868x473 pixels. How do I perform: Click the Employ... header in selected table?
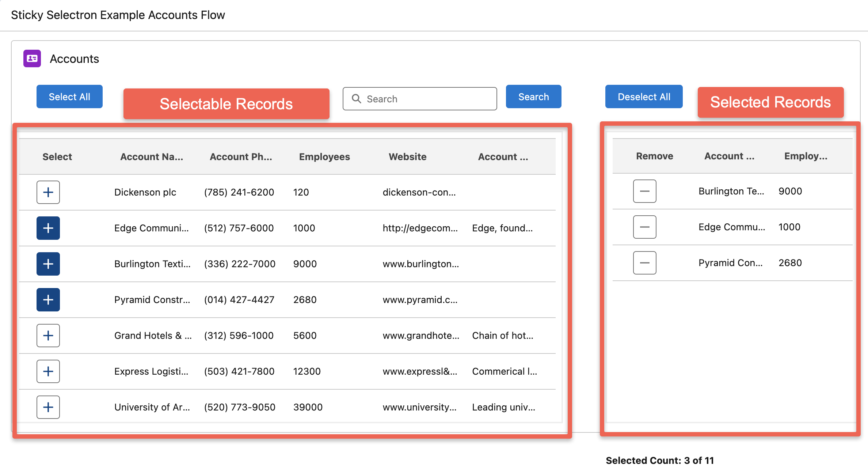806,156
